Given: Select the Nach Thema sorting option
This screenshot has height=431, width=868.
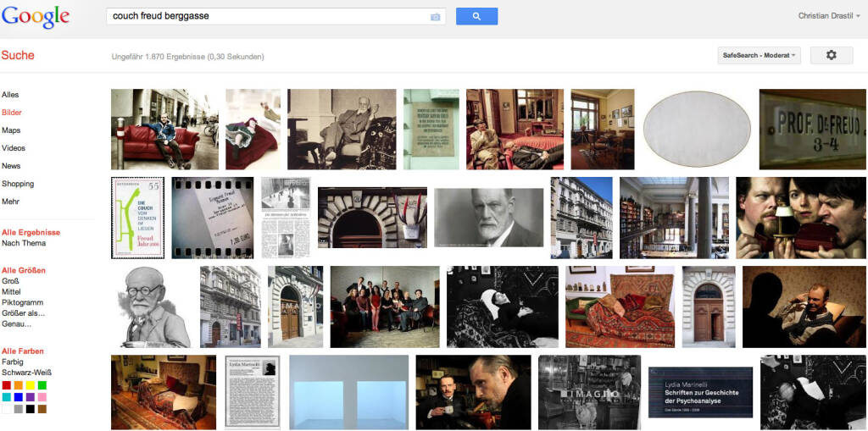Looking at the screenshot, I should point(24,243).
